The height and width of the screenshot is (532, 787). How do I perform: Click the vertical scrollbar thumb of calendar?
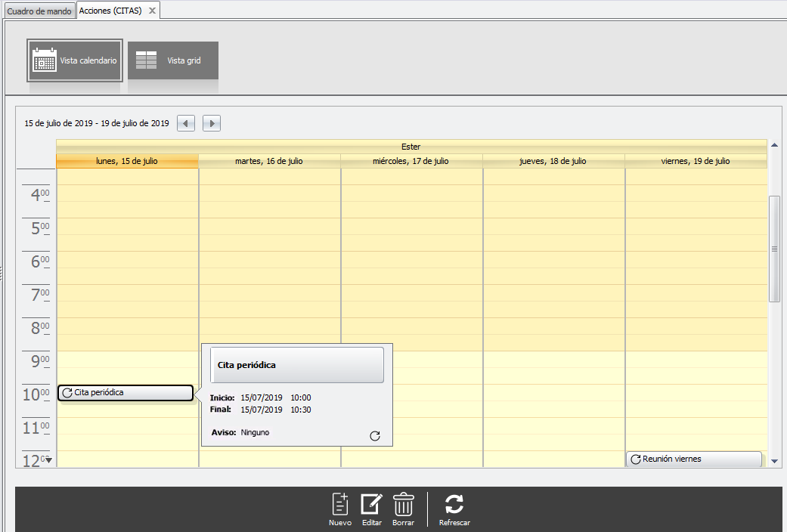click(774, 249)
